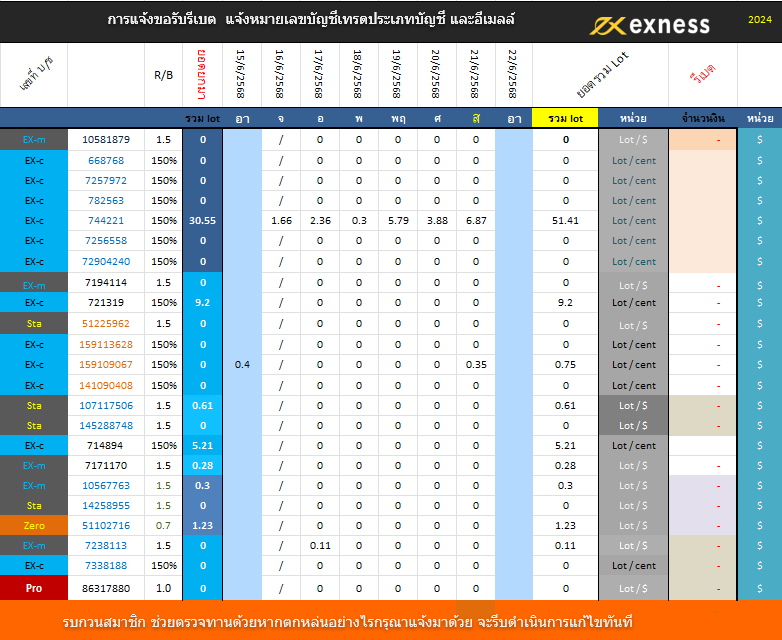This screenshot has height=640, width=782.
Task: Select the 15/6/2568 date header
Action: pos(240,74)
